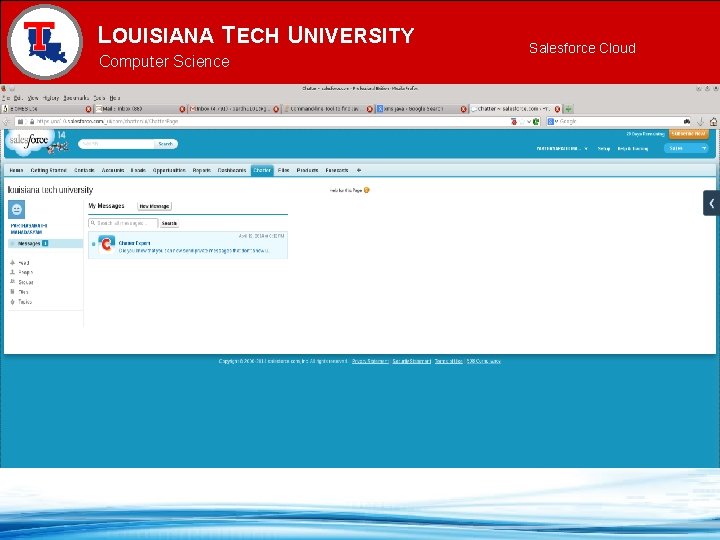Click the browser back arrow button
The height and width of the screenshot is (540, 720).
(x=6, y=122)
